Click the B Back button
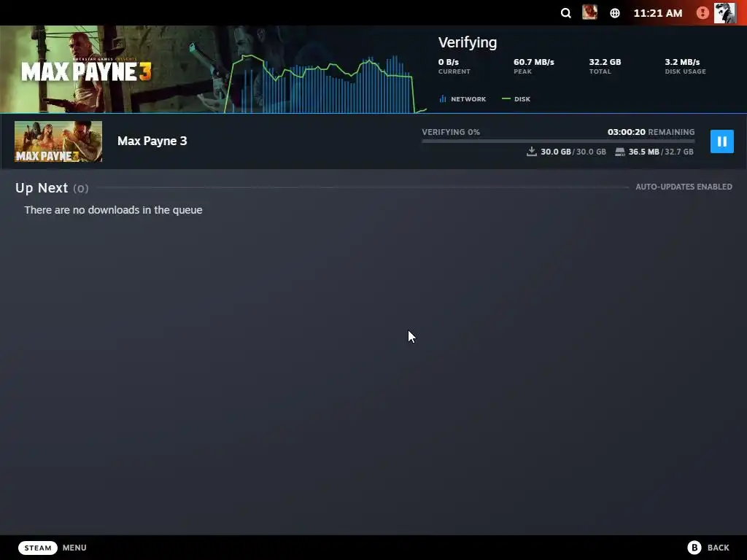 [708, 548]
